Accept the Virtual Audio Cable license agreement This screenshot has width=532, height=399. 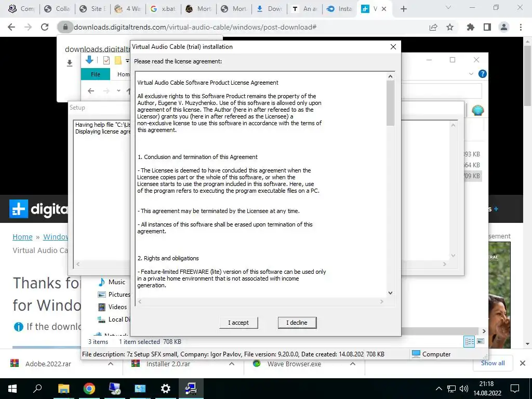tap(238, 323)
